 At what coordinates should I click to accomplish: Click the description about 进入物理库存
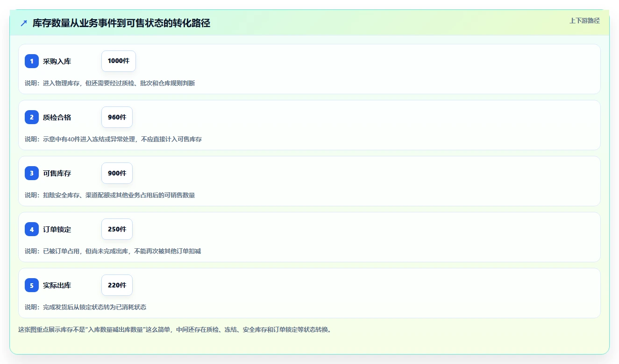coord(110,83)
